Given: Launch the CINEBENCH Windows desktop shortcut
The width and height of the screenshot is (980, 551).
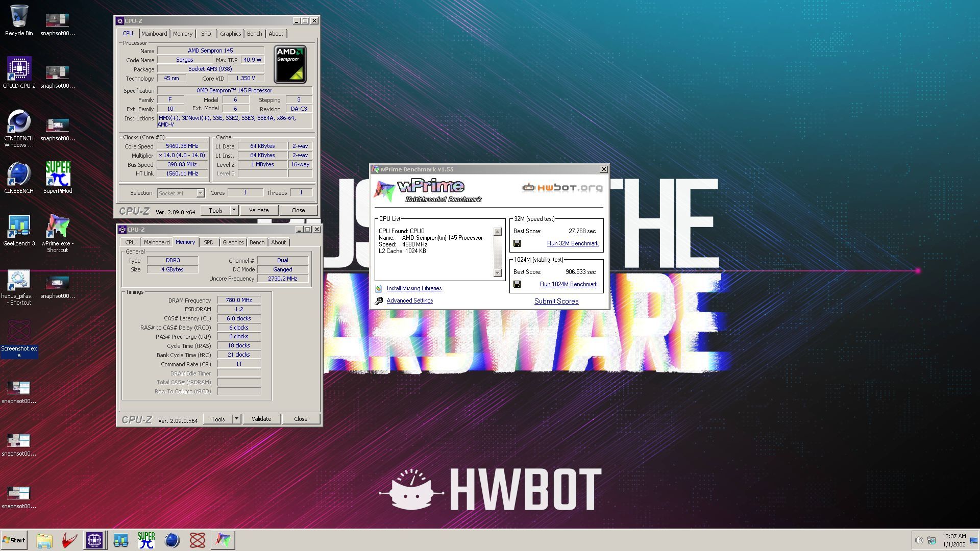Looking at the screenshot, I should (x=19, y=129).
